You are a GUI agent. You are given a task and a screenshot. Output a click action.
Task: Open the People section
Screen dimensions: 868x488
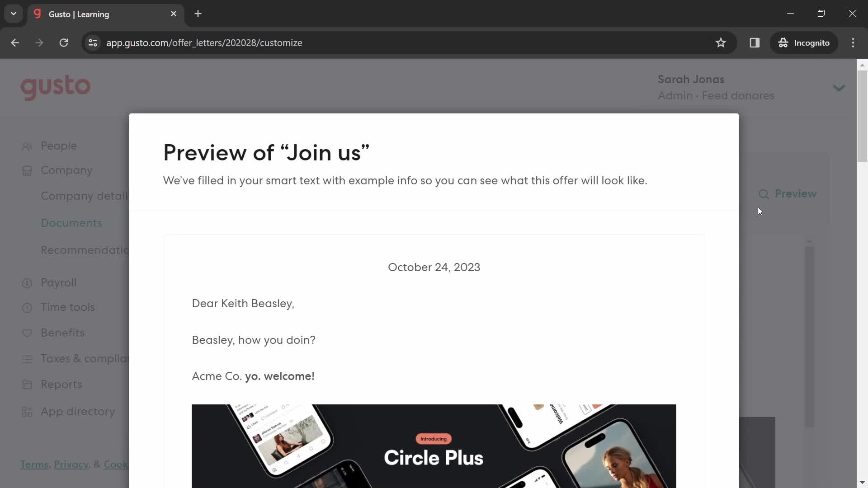58,145
